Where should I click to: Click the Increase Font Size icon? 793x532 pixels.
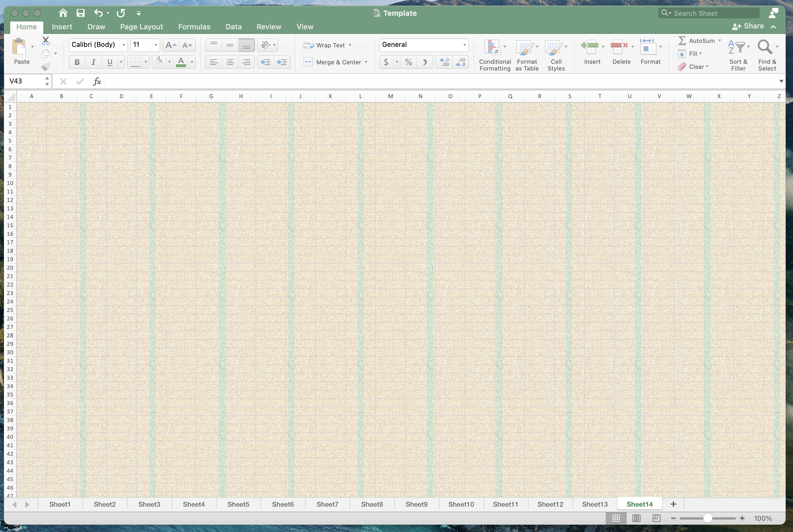pyautogui.click(x=171, y=45)
